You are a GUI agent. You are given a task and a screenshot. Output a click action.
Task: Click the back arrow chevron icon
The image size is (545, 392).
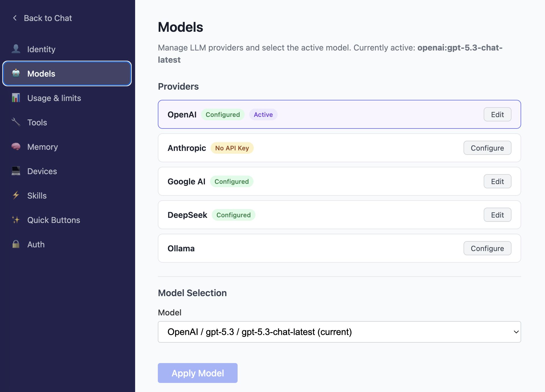15,18
